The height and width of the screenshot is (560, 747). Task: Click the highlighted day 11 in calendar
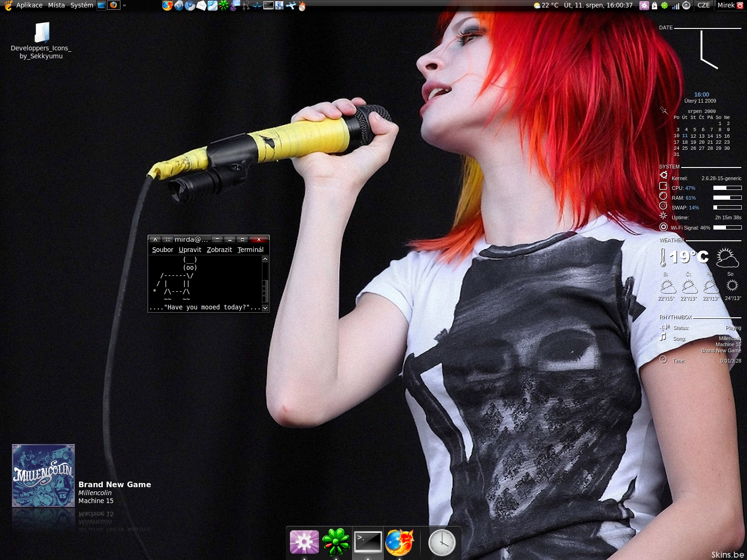click(x=685, y=136)
